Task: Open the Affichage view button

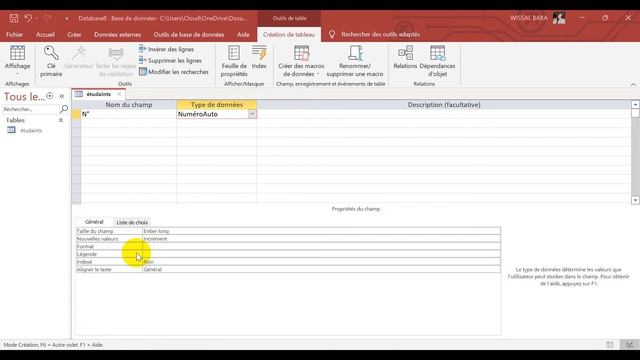Action: (x=17, y=60)
